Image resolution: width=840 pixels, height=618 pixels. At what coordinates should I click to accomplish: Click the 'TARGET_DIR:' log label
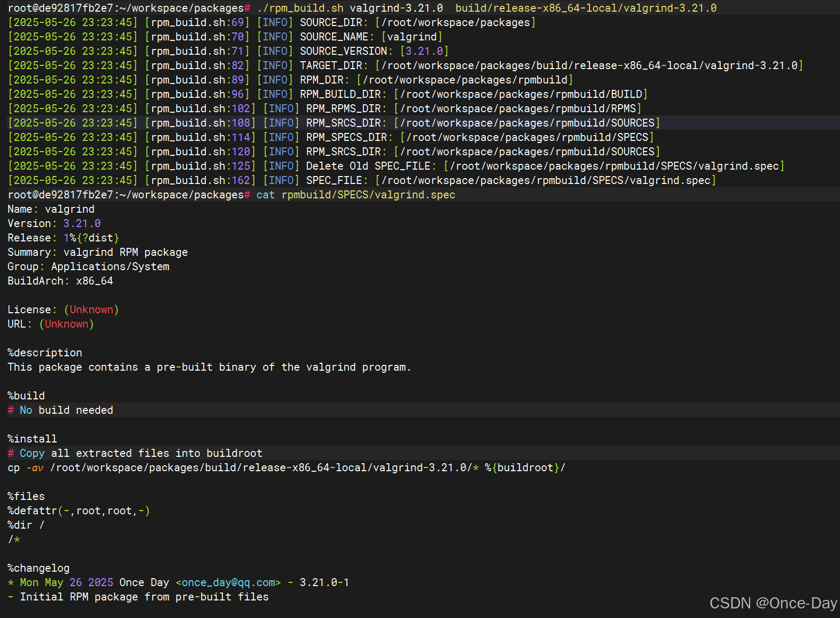334,65
